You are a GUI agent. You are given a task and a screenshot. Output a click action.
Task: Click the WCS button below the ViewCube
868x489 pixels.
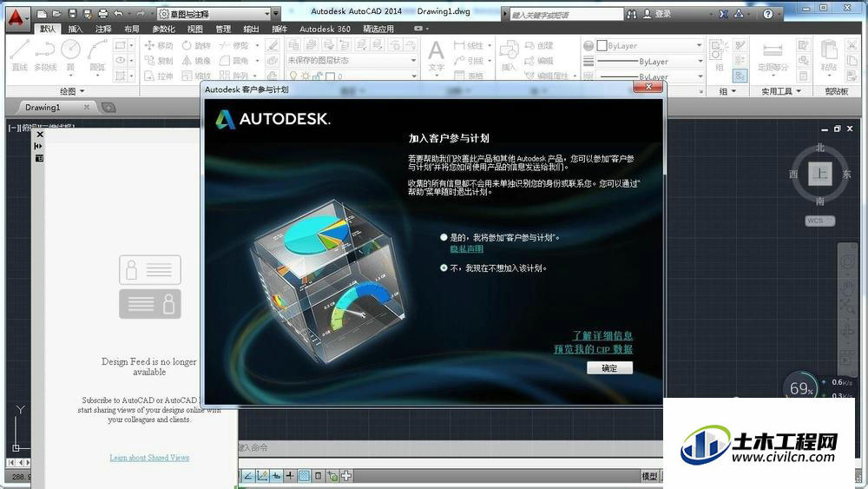click(x=820, y=221)
